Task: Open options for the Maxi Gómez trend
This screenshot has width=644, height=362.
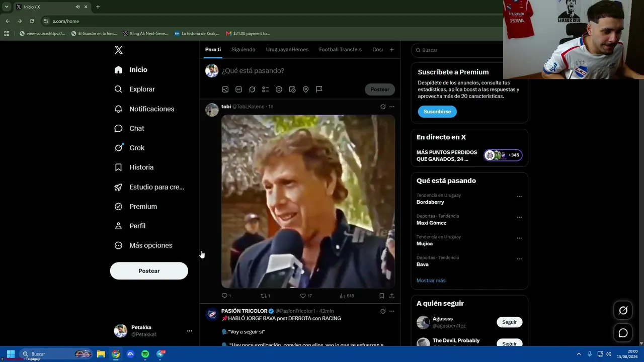Action: 519,217
